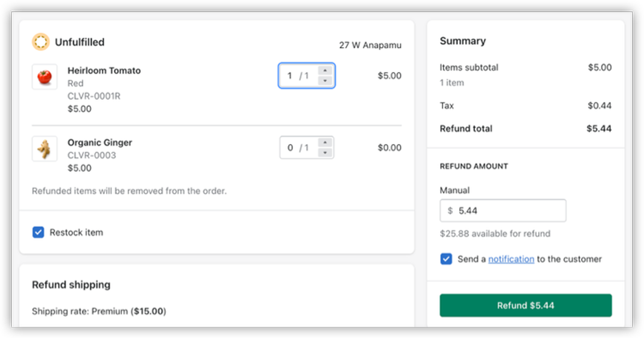Click the Unfulfilled status icon
The width and height of the screenshot is (644, 338).
tap(41, 42)
